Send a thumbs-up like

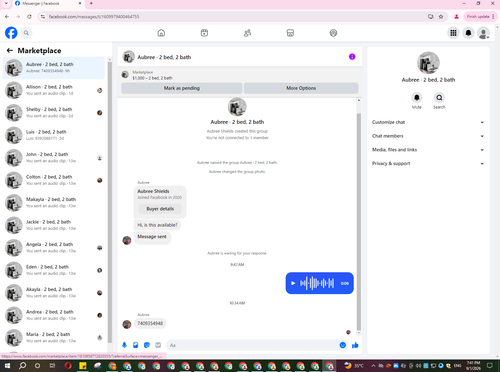(x=355, y=345)
